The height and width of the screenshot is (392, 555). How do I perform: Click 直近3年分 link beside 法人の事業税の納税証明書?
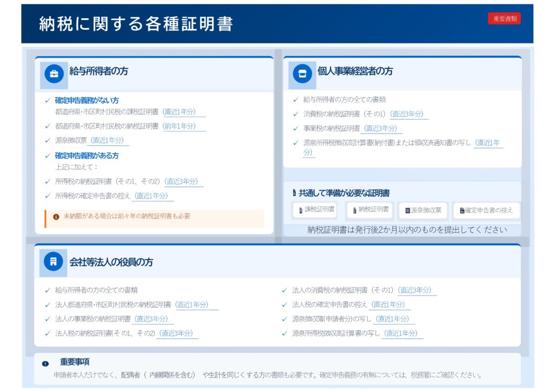(151, 319)
